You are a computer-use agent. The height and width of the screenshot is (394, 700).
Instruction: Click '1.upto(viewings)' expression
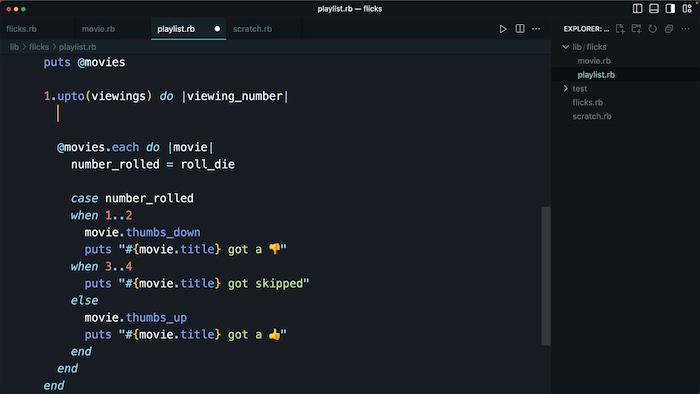[x=98, y=96]
